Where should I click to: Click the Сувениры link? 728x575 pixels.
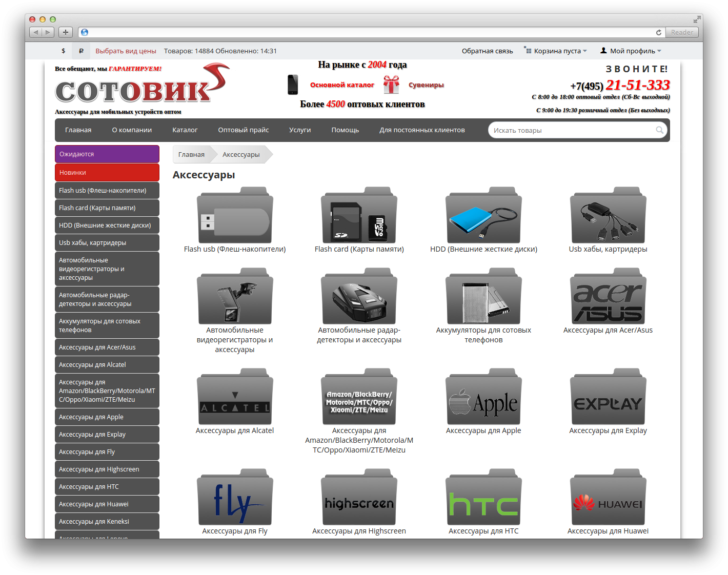tap(426, 85)
